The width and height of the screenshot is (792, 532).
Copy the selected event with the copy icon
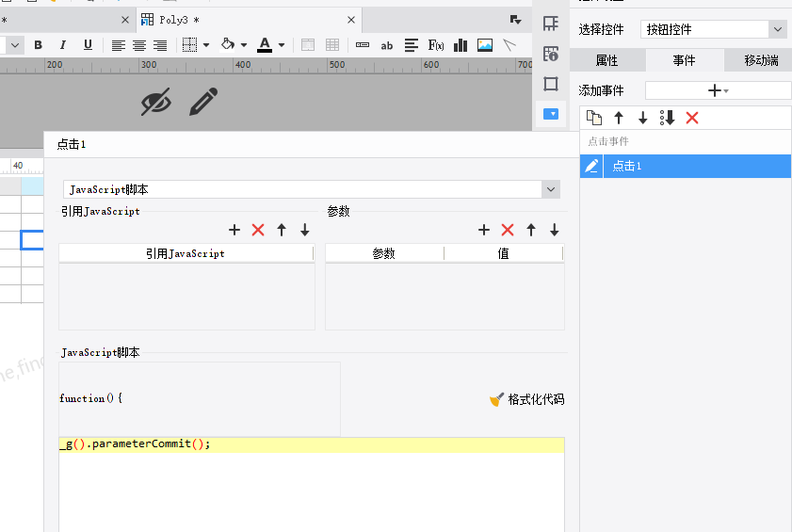click(x=594, y=118)
